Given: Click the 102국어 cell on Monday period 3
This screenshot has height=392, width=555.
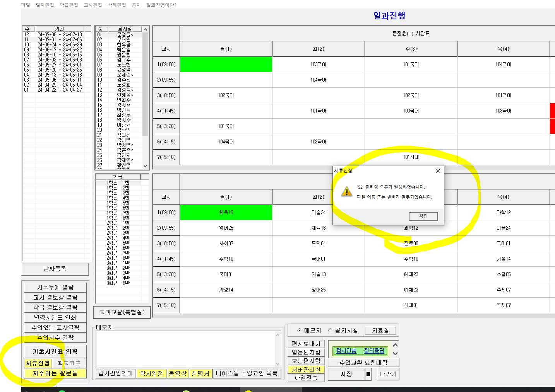Looking at the screenshot, I should tap(226, 95).
